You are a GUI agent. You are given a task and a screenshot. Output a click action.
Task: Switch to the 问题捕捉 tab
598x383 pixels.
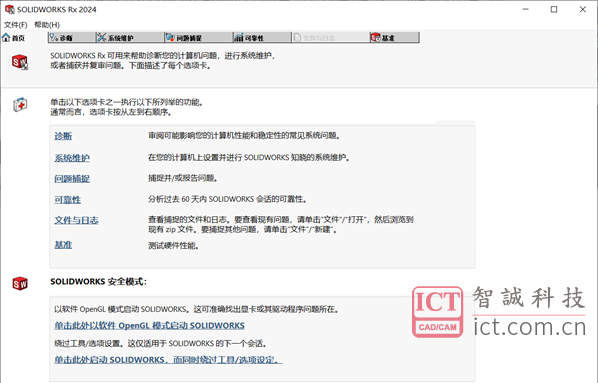coord(198,37)
